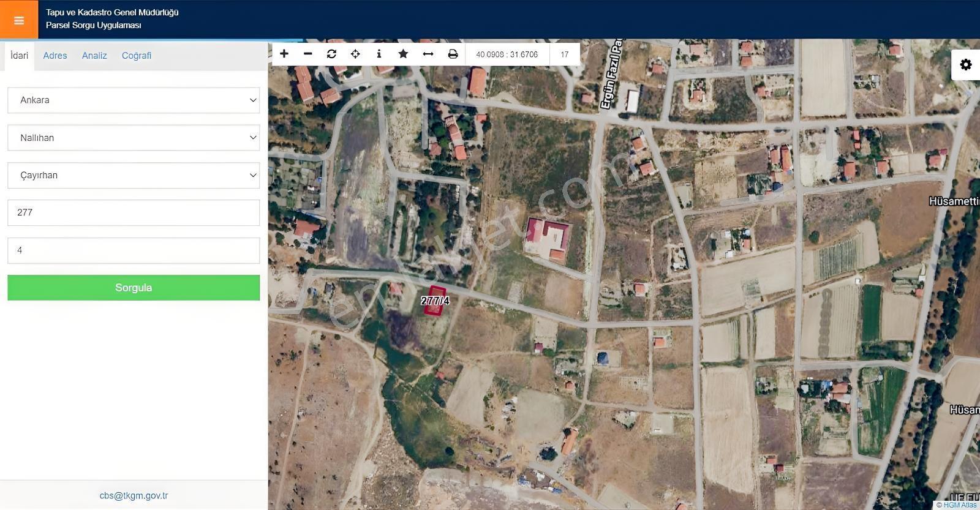
Task: Open the Coğrafi tab
Action: [x=137, y=56]
